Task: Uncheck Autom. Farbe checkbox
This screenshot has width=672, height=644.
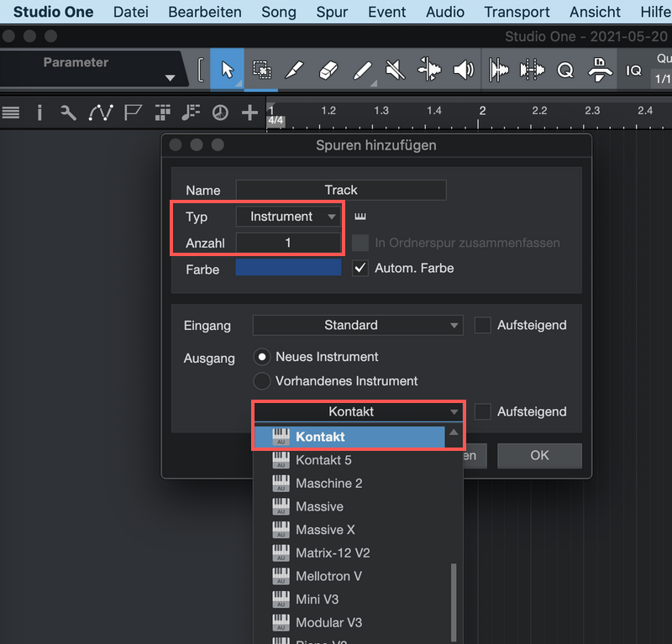Action: coord(360,268)
